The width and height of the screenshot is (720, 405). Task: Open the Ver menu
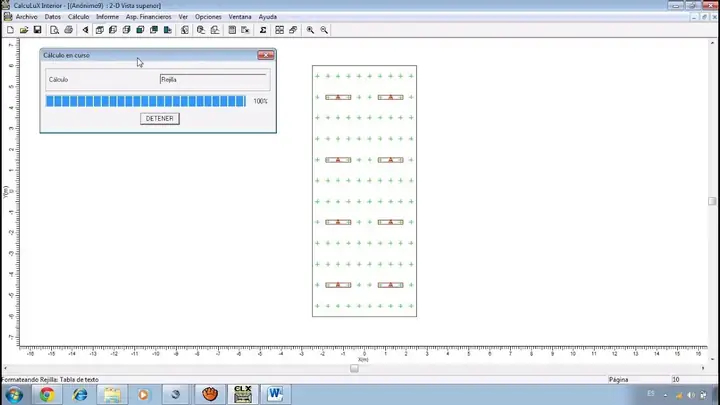[183, 17]
